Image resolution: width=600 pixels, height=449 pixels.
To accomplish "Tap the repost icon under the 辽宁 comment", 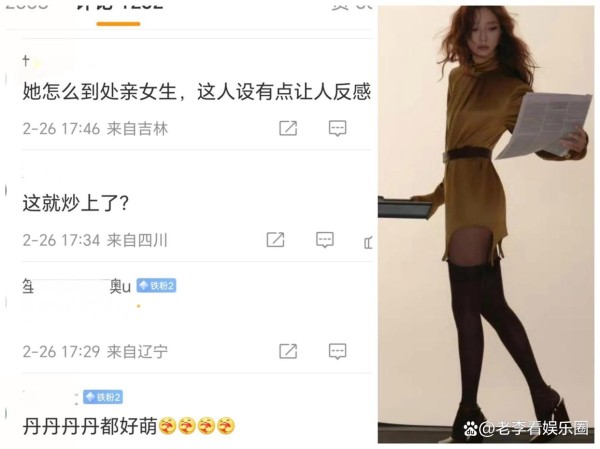I will 288,351.
